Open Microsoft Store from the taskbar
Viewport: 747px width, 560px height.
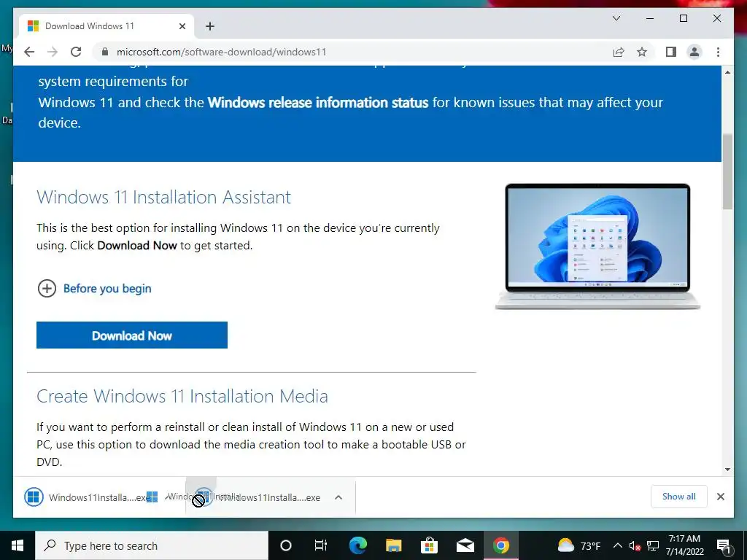[429, 545]
